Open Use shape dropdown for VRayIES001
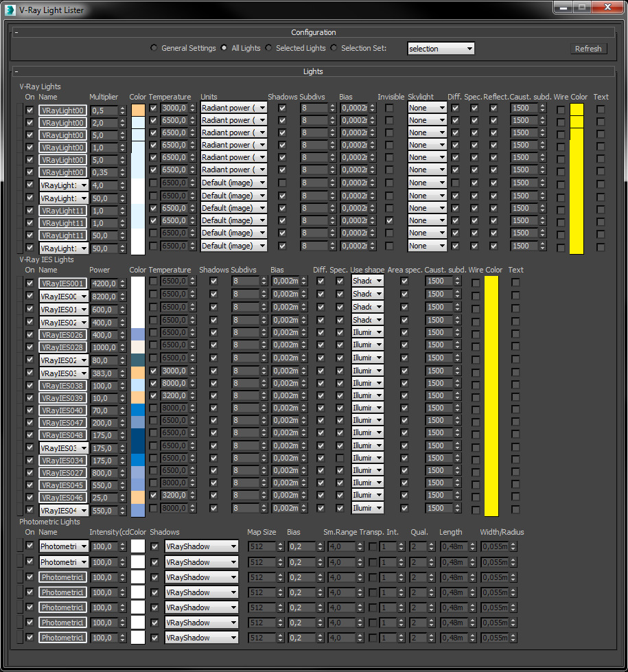Viewport: 628px width, 672px height. pos(367,281)
